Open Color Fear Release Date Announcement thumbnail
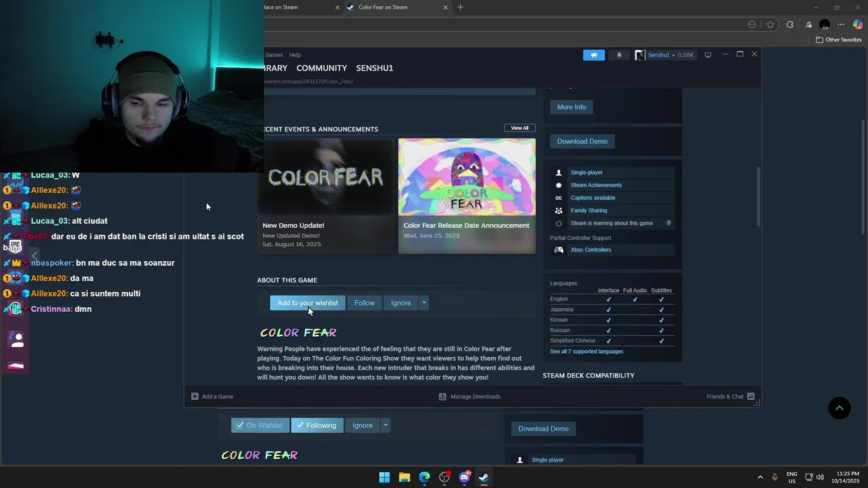The height and width of the screenshot is (488, 868). pos(467,177)
